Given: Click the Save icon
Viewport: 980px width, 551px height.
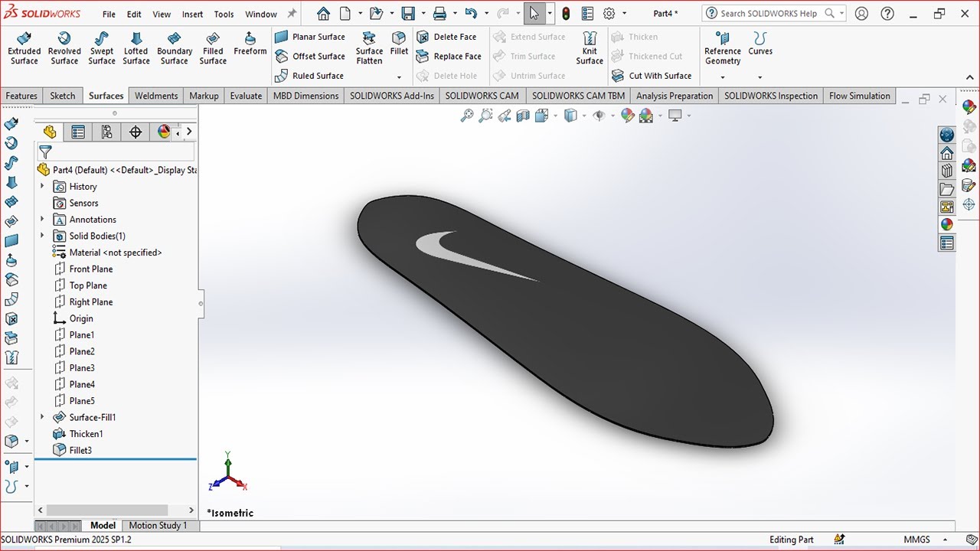Looking at the screenshot, I should (x=408, y=14).
